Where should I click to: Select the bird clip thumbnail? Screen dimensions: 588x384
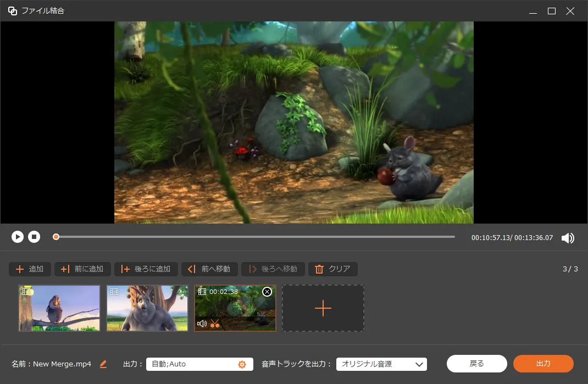tap(59, 308)
